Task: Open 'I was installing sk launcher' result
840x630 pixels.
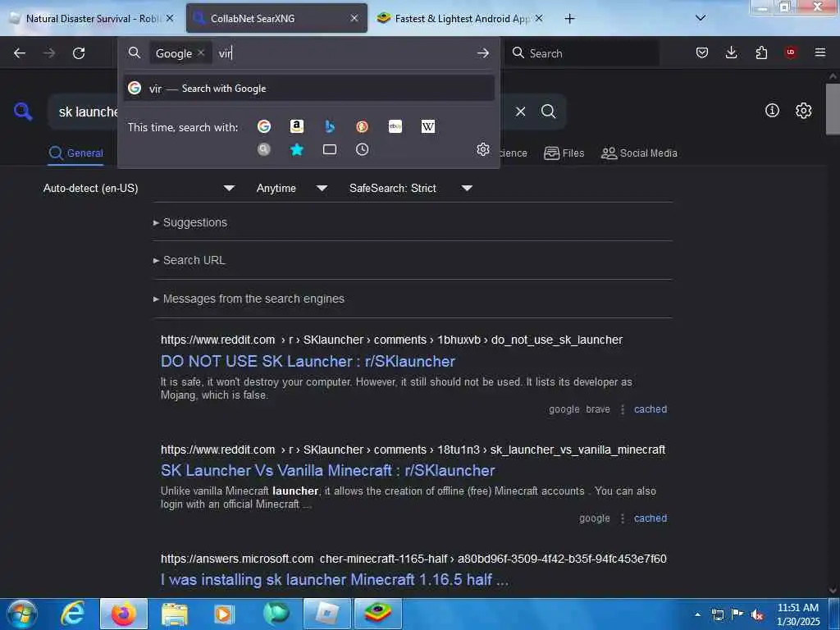Action: 335,580
